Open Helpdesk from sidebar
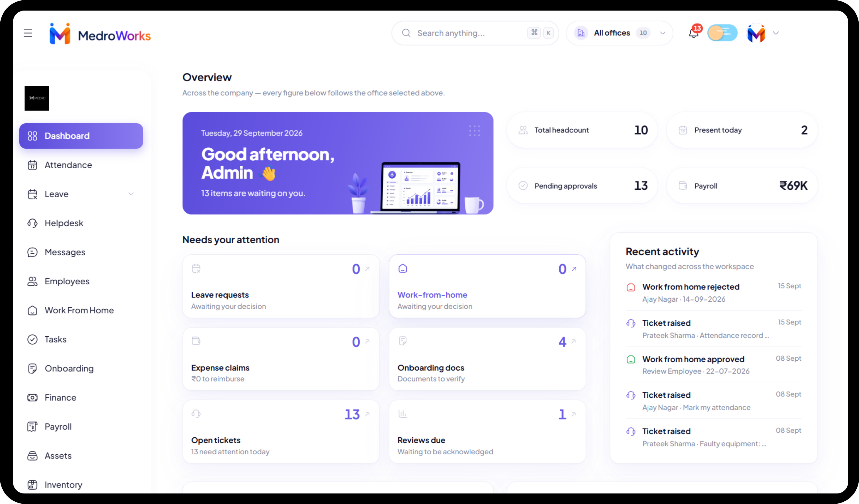The image size is (859, 504). tap(81, 223)
